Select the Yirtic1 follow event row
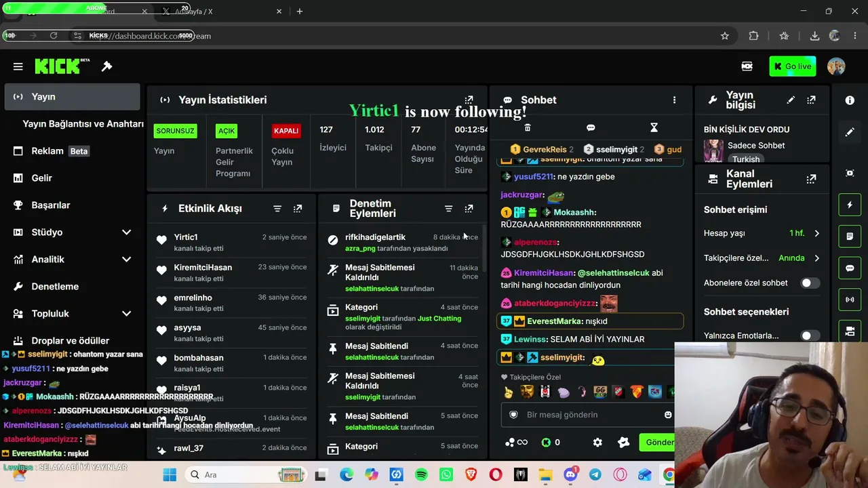868x488 pixels. click(x=232, y=242)
